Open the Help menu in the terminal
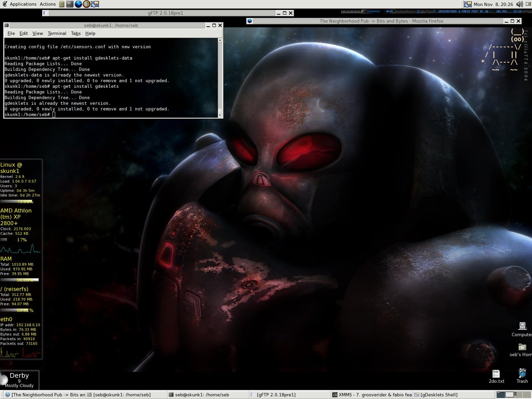Screen dimensions: 532x399 pos(90,33)
